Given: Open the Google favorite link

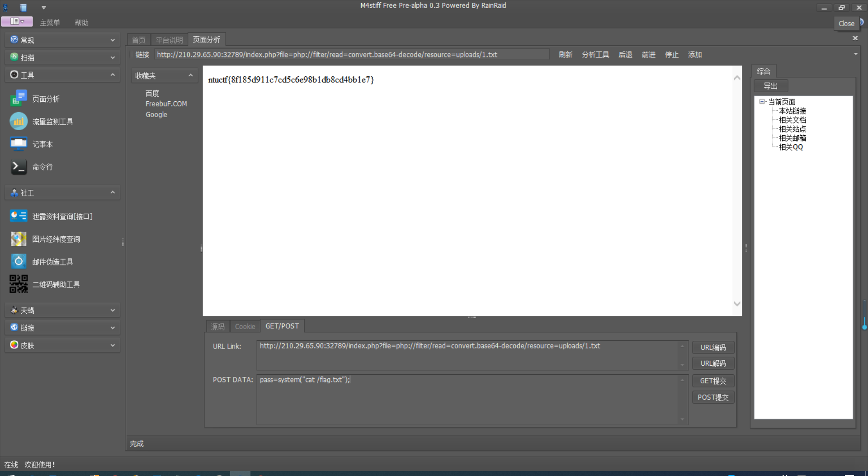Looking at the screenshot, I should [x=156, y=115].
